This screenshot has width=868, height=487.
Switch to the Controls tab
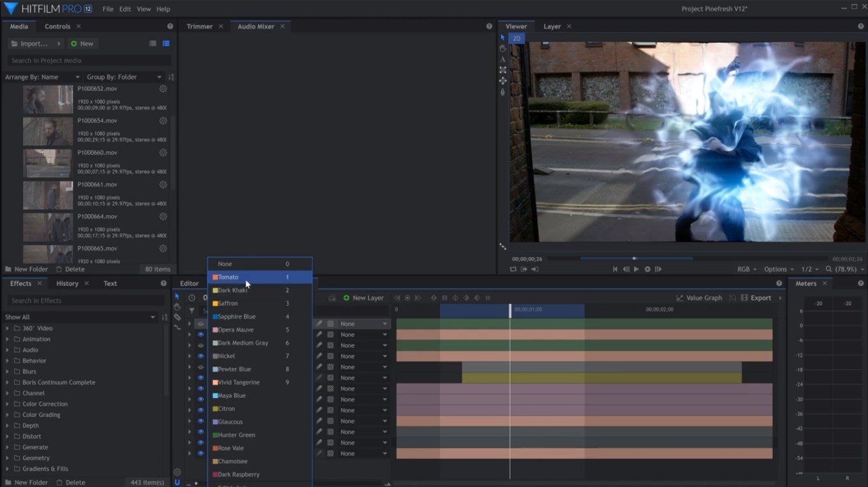57,27
